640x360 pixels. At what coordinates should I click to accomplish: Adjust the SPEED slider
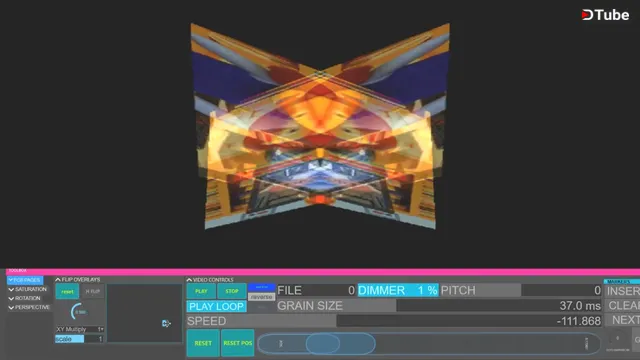[x=394, y=321]
